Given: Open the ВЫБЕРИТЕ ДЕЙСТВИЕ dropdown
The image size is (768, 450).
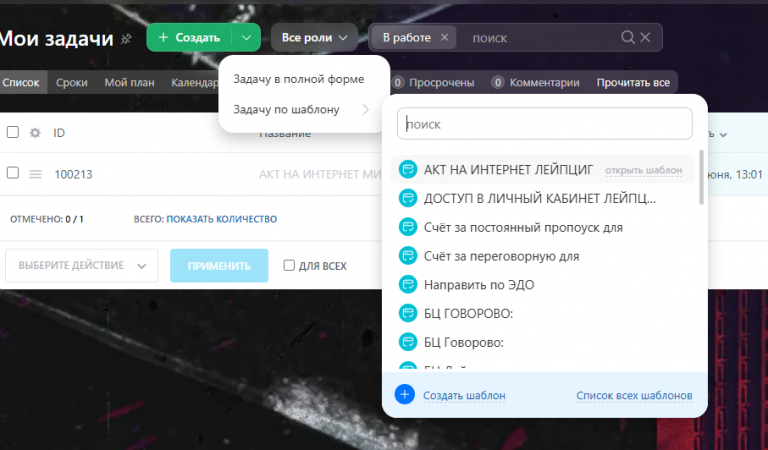Looking at the screenshot, I should coord(82,265).
